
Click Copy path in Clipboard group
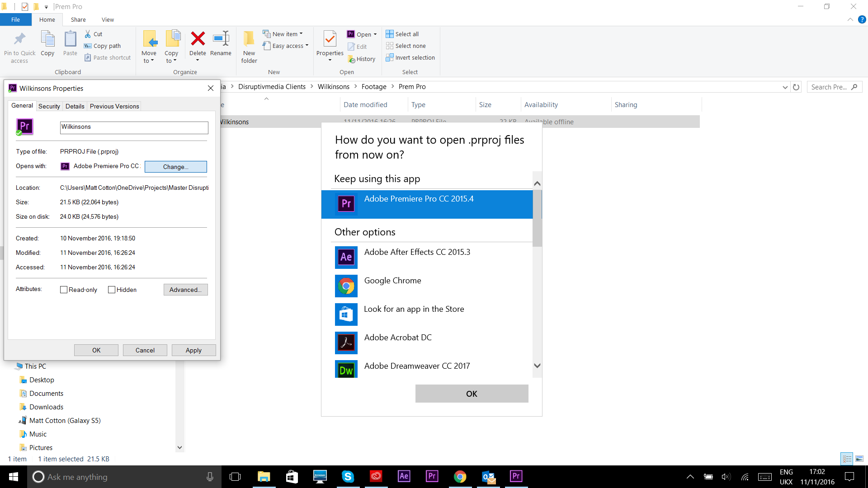[x=103, y=46]
